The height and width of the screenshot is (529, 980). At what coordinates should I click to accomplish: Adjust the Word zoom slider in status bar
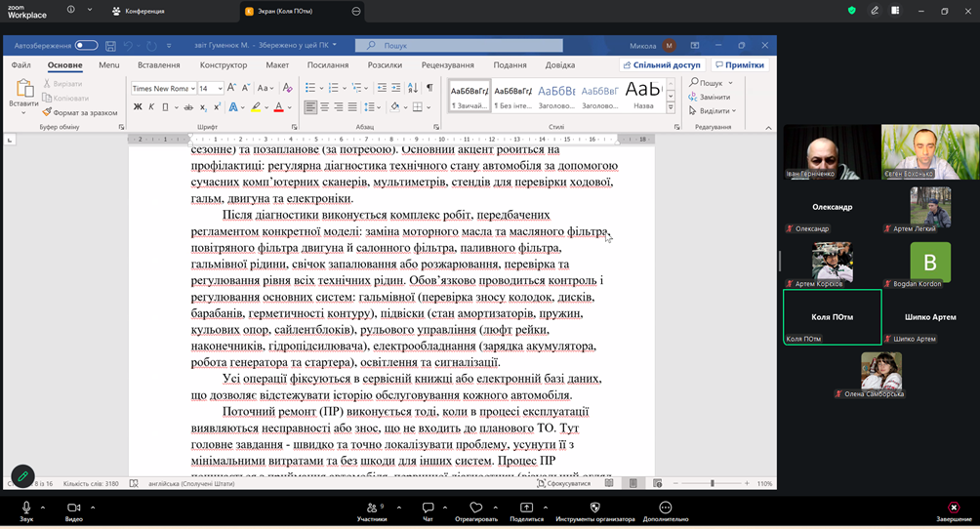pos(712,483)
